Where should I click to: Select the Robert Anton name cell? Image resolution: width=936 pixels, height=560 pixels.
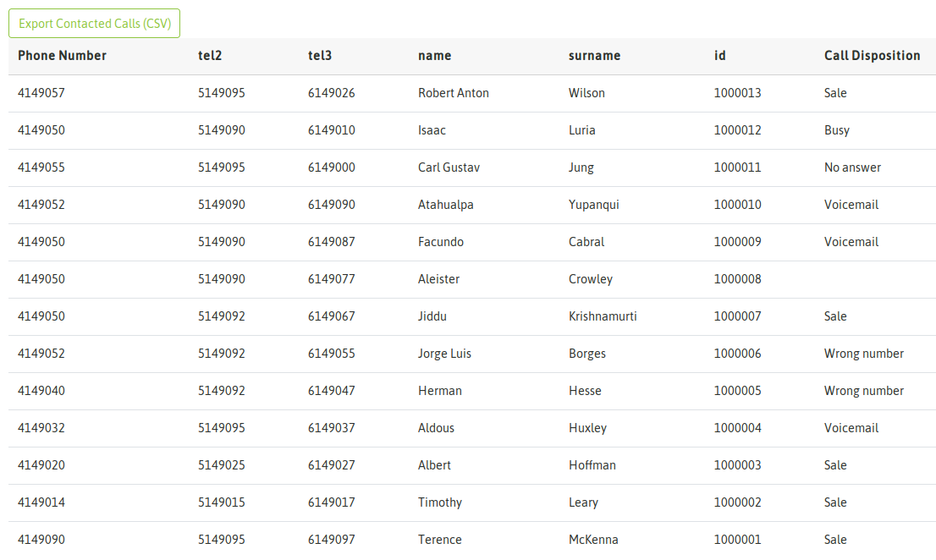point(454,93)
